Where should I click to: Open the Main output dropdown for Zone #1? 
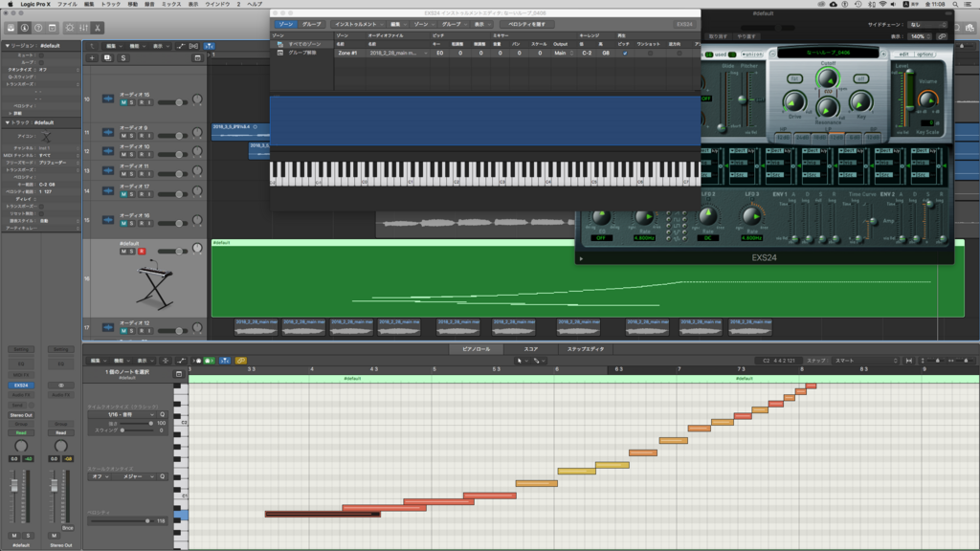[x=564, y=54]
